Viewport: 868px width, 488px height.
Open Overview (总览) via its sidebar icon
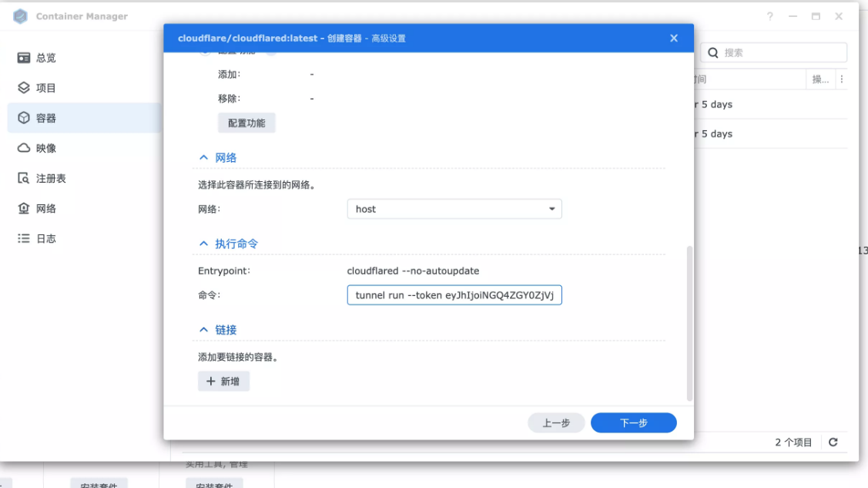point(21,57)
